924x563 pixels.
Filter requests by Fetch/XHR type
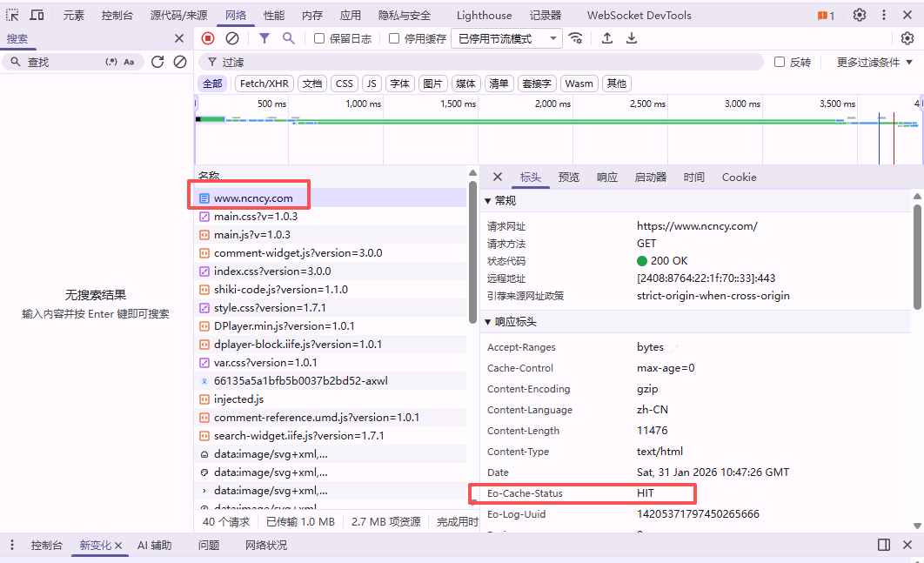pos(264,84)
